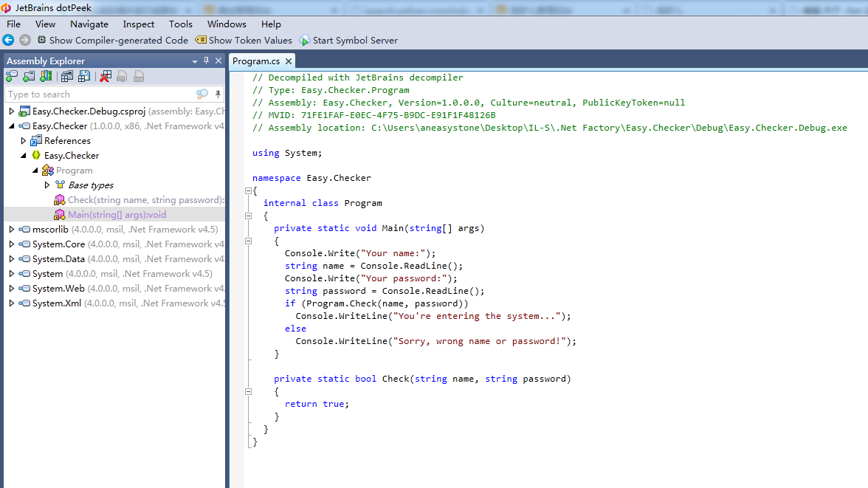Click the mscorlib assembly icon
The width and height of the screenshot is (868, 488).
coord(24,230)
